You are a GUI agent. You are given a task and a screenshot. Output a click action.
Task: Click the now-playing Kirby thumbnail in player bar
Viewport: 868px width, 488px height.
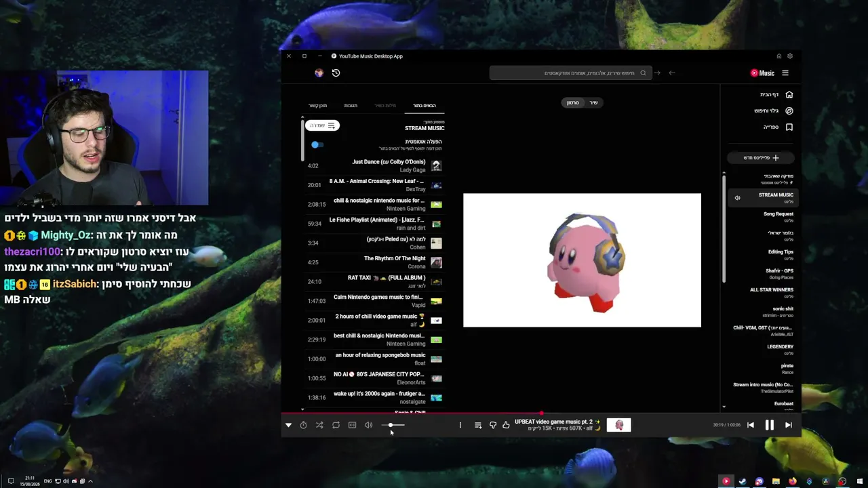coord(618,425)
